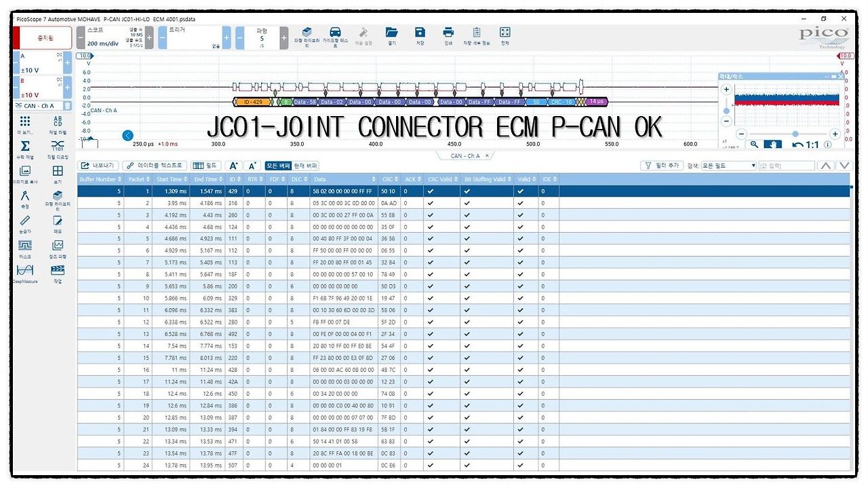Sort table by CRC Valid column

pos(441,179)
